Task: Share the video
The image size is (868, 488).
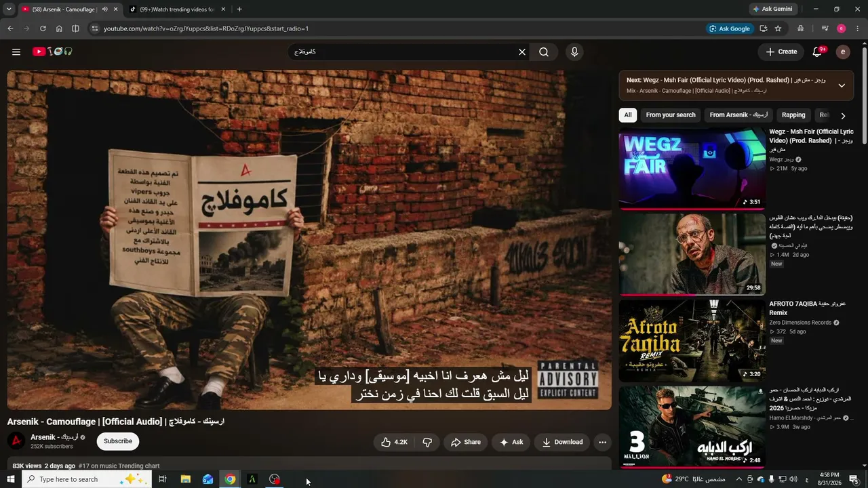Action: pos(466,442)
